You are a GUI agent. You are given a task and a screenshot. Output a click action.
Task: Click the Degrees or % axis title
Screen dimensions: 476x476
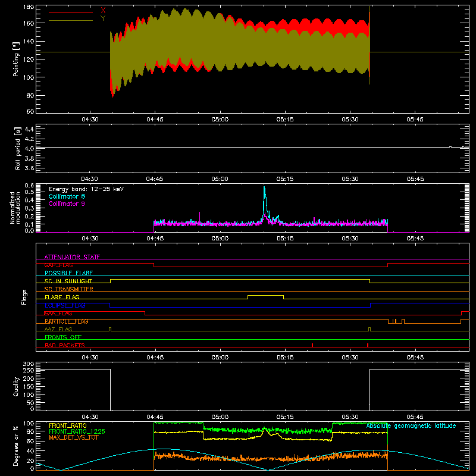pyautogui.click(x=16, y=446)
